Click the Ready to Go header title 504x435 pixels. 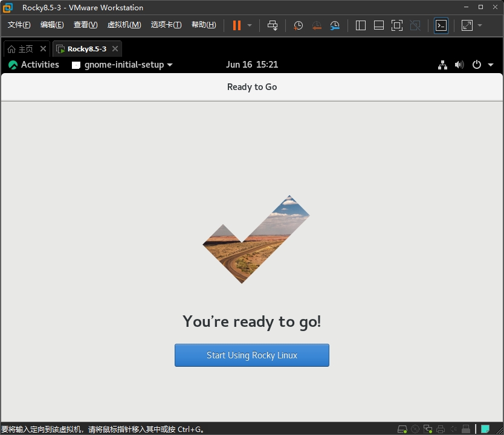pos(251,87)
